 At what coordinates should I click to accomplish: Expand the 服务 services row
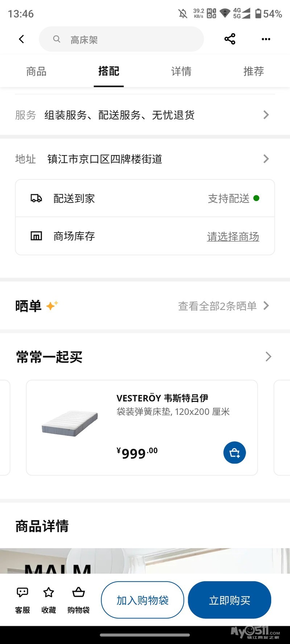[x=266, y=115]
